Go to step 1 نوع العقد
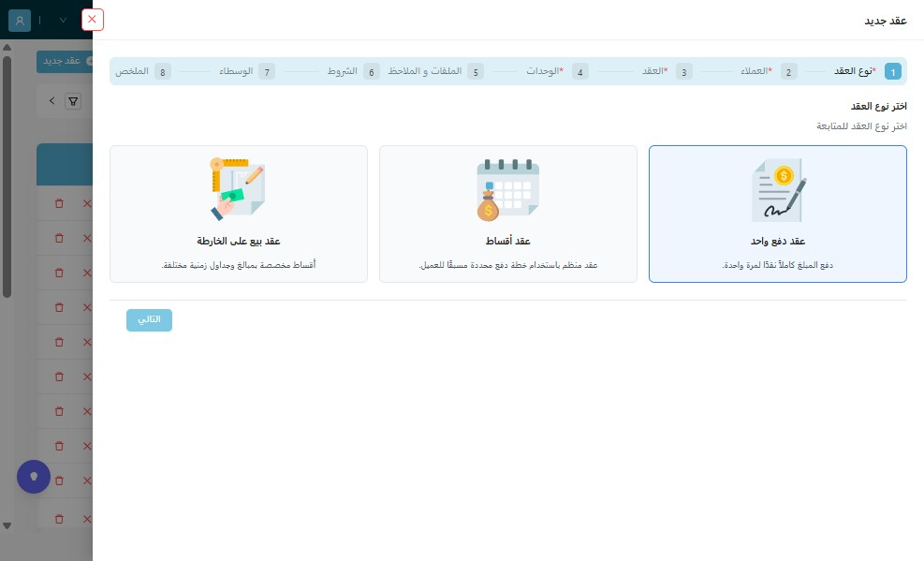Viewport: 924px width, 561px height. click(868, 71)
